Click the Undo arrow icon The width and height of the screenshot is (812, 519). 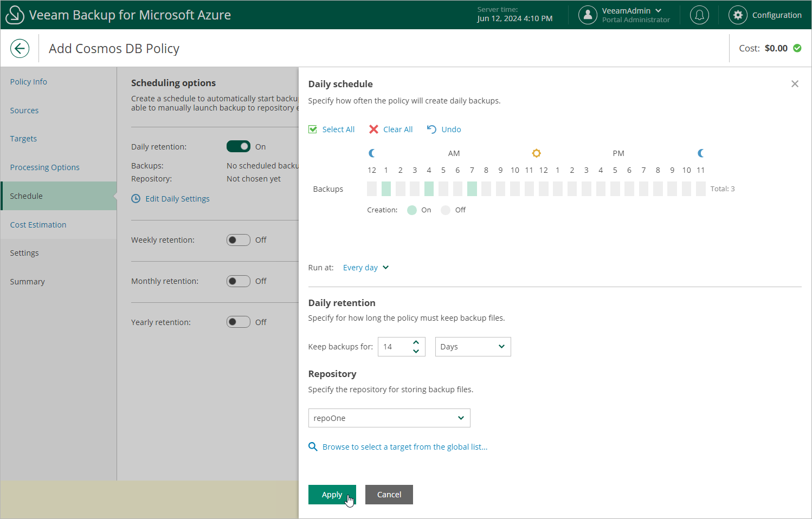click(x=431, y=129)
